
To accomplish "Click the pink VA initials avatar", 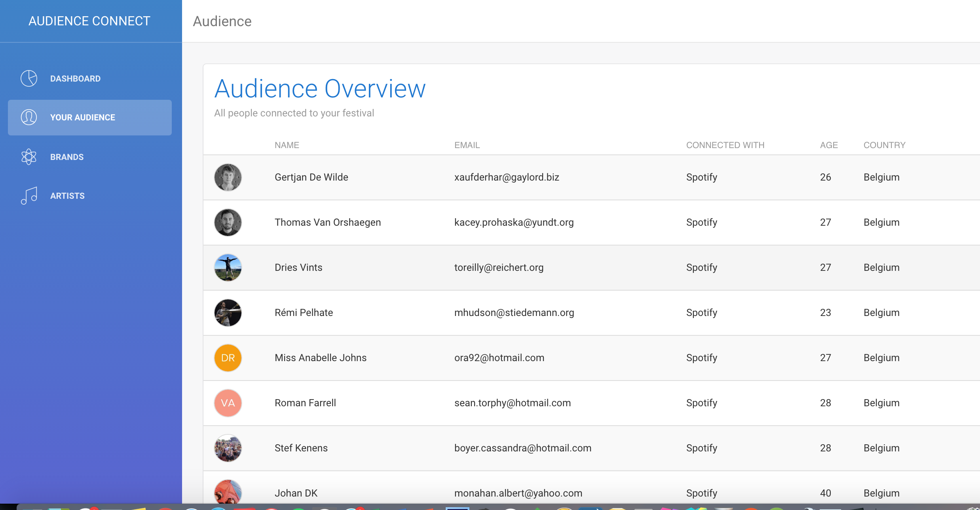I will coord(228,403).
